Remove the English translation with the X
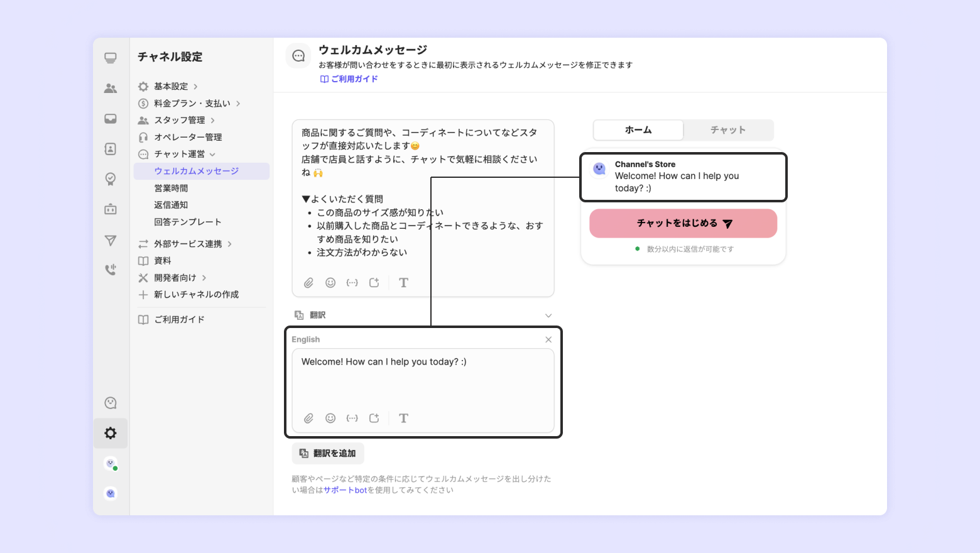This screenshot has height=553, width=980. [548, 339]
